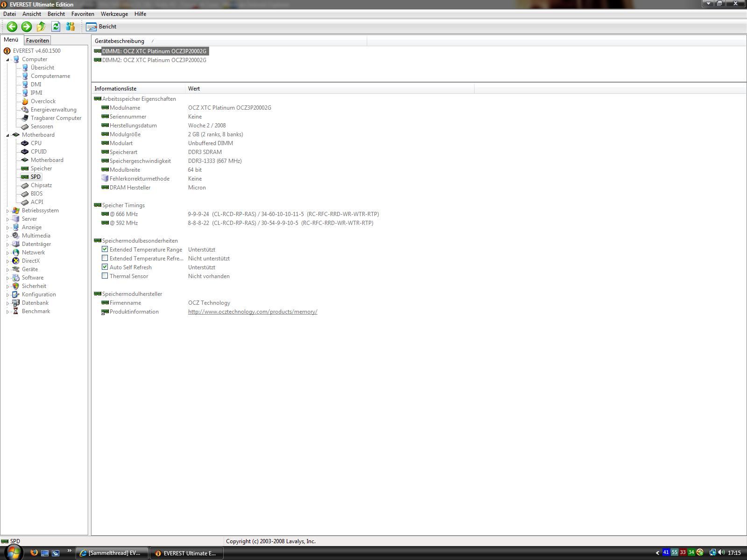Open the Ansicht menu
This screenshot has width=747, height=560.
point(32,14)
